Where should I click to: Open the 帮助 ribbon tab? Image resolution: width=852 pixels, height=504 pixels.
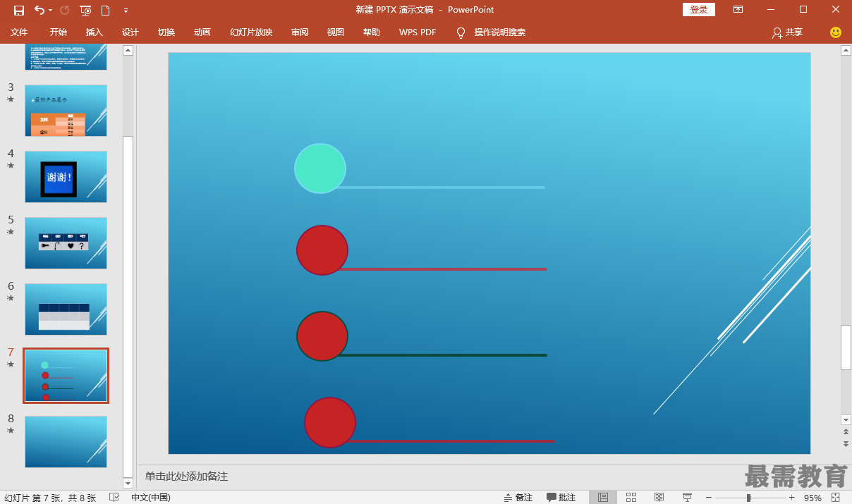pyautogui.click(x=372, y=32)
